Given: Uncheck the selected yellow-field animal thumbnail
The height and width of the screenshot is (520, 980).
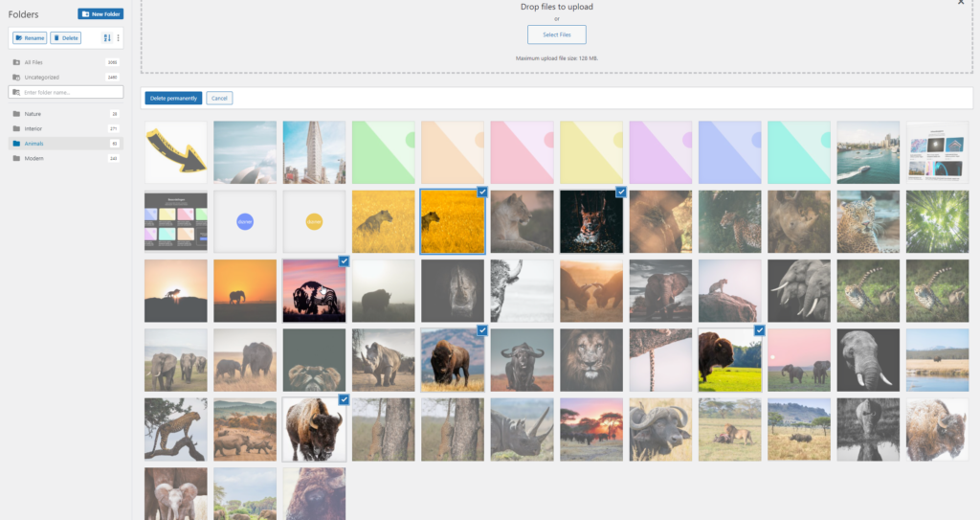Looking at the screenshot, I should [x=452, y=221].
